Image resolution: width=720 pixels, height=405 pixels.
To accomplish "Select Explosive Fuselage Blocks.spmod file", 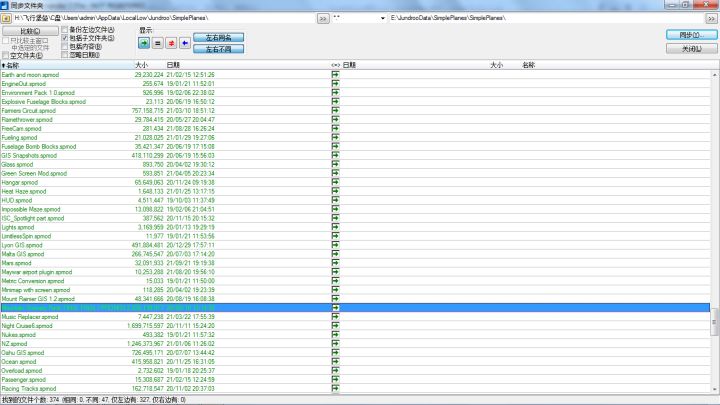I will pos(44,101).
